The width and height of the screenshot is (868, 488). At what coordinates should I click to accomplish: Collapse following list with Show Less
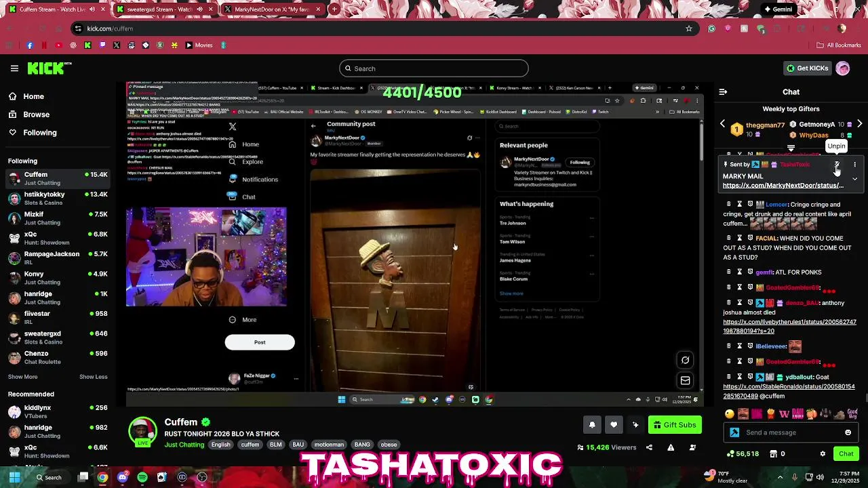pyautogui.click(x=94, y=377)
